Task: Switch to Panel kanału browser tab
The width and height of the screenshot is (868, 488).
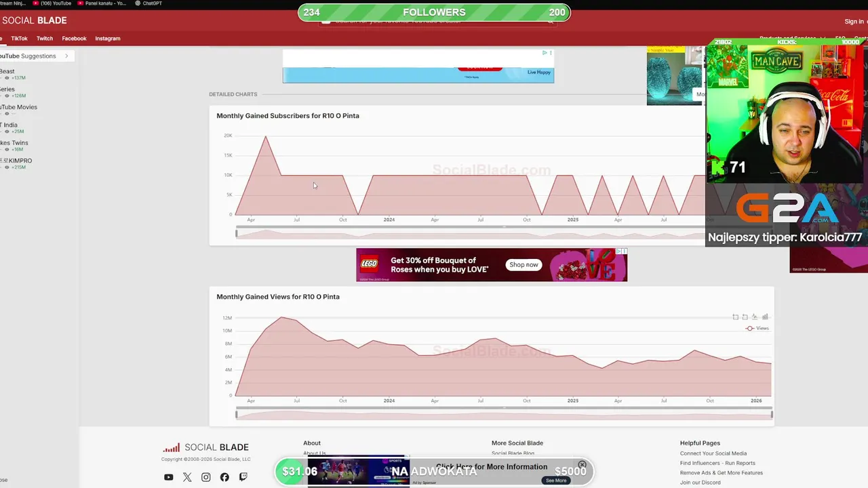Action: (102, 3)
